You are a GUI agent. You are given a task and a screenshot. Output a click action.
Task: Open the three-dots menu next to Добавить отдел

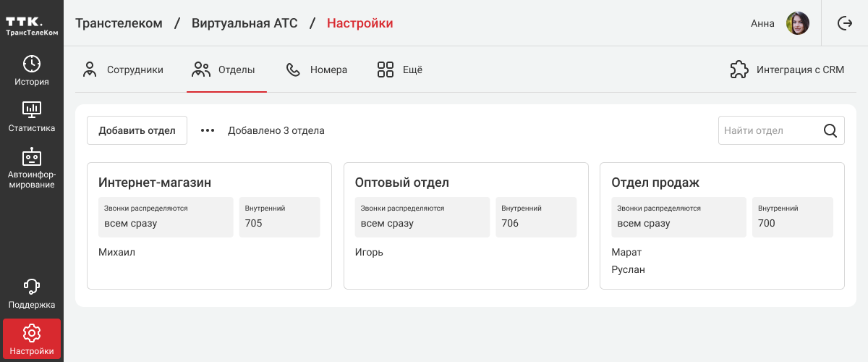[208, 131]
